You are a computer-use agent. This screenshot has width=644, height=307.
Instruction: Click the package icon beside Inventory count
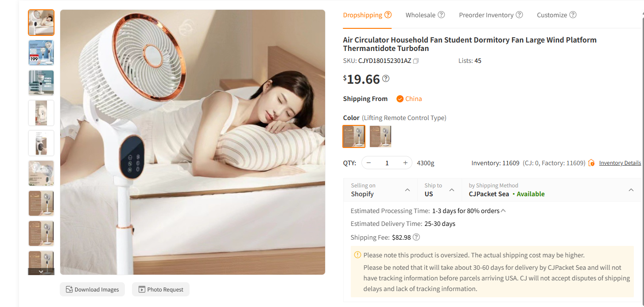[x=591, y=163]
